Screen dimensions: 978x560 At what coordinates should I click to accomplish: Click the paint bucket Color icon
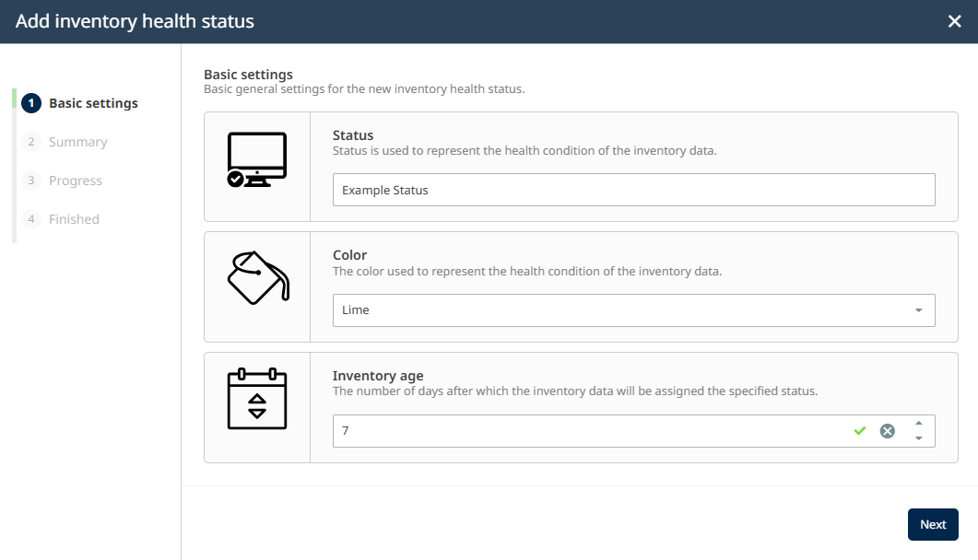[x=258, y=278]
